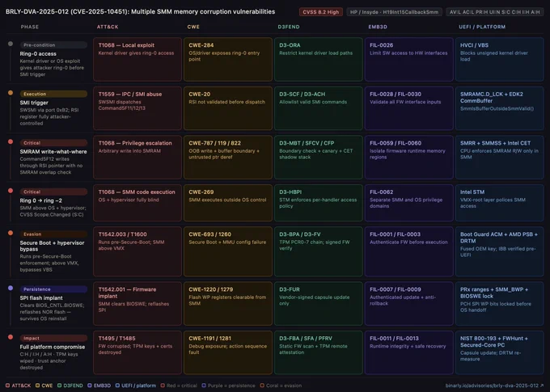Open the T1542.001 — Firmware implant card
550x392 pixels.
[x=137, y=304]
